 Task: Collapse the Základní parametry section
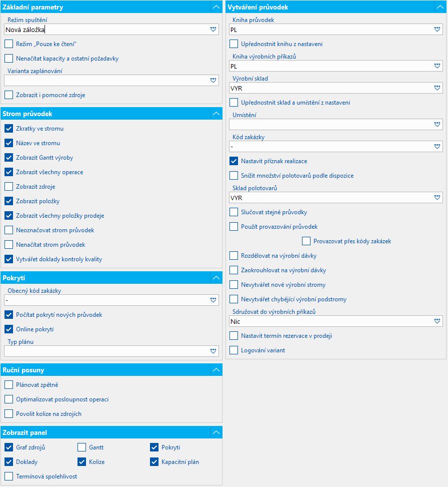coord(216,7)
